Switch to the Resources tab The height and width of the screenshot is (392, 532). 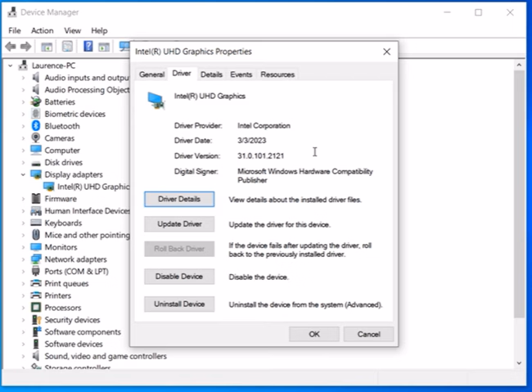277,74
